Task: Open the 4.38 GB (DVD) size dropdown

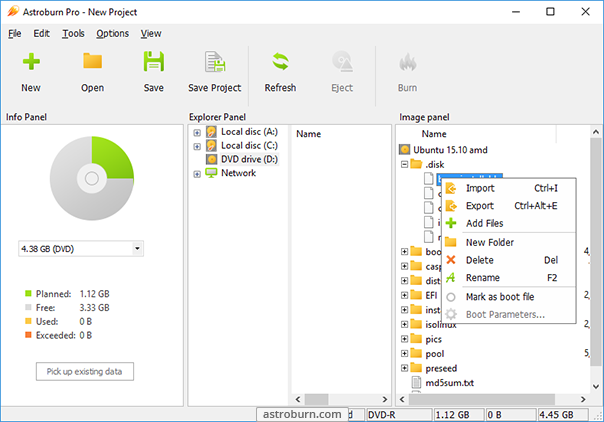Action: click(x=137, y=249)
